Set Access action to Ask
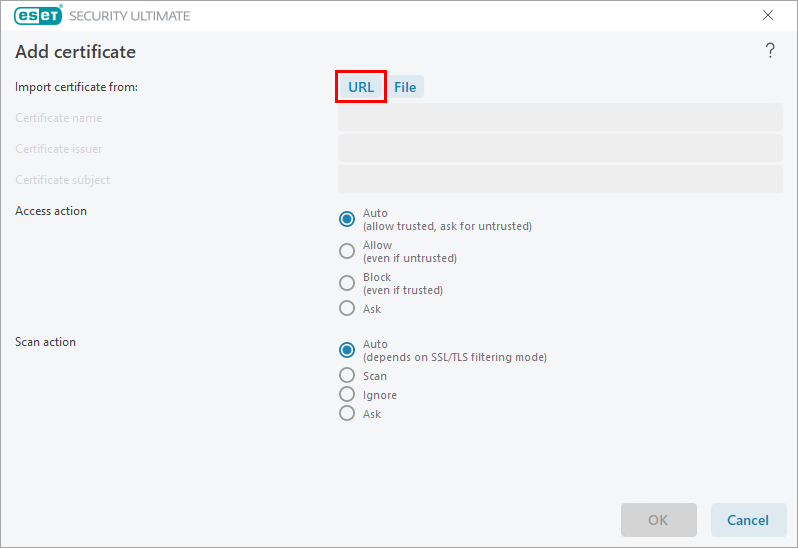 tap(347, 309)
